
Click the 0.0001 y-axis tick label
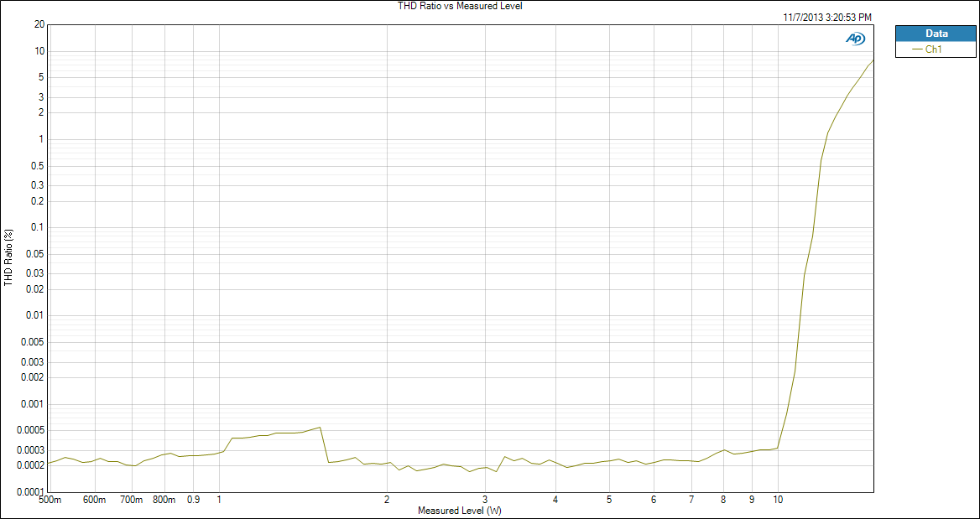click(32, 492)
